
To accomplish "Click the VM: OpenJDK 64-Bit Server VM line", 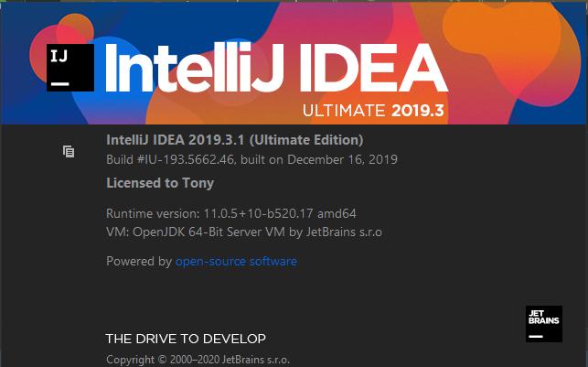I will point(244,232).
